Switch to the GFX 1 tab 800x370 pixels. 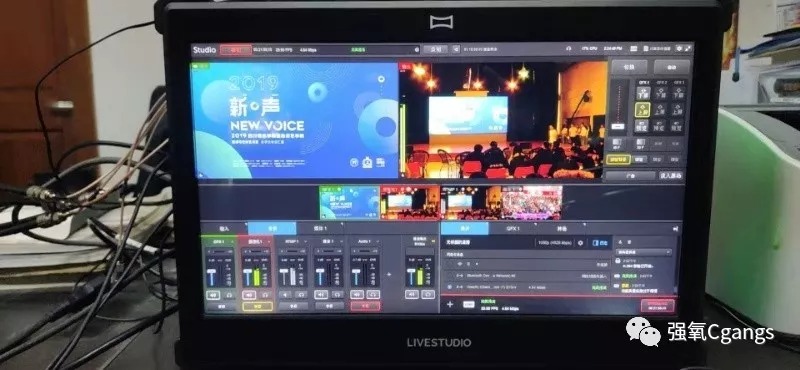pos(512,229)
